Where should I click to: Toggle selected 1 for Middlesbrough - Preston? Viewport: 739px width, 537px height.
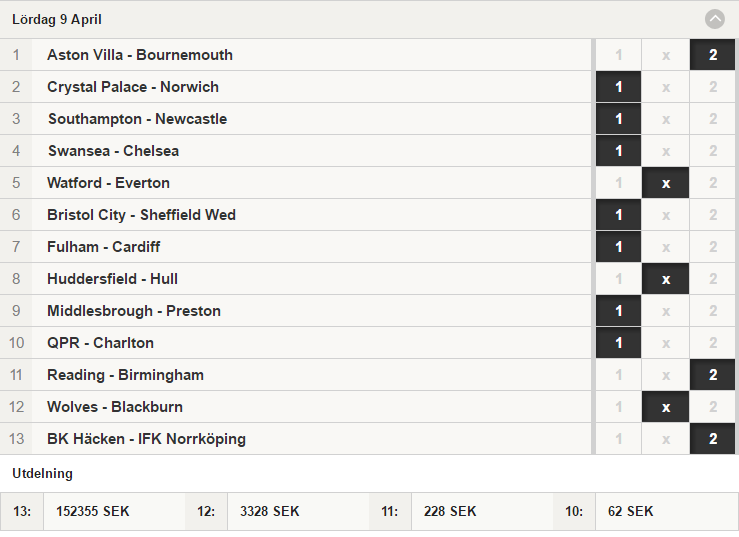pyautogui.click(x=618, y=311)
